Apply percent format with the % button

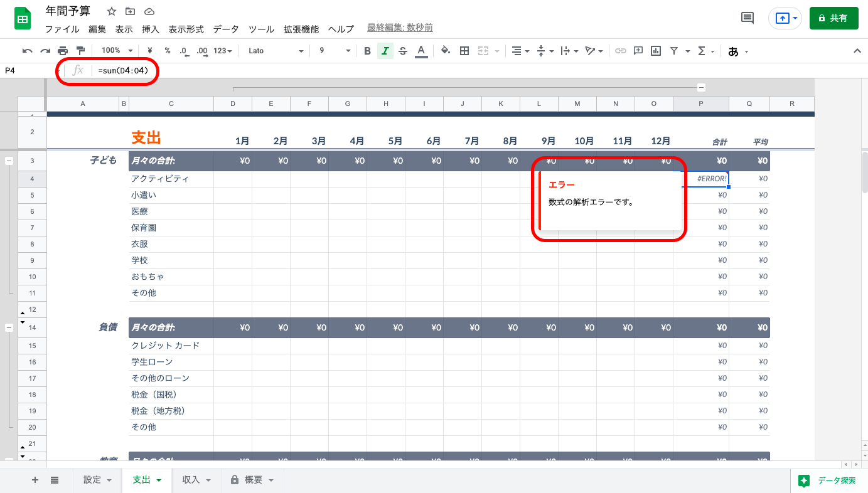coord(168,51)
